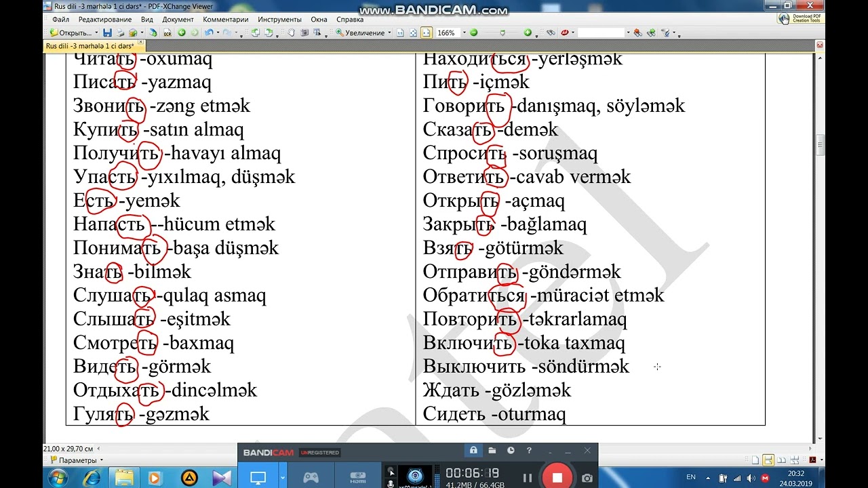Open the Файл menu
868x488 pixels.
[x=60, y=20]
